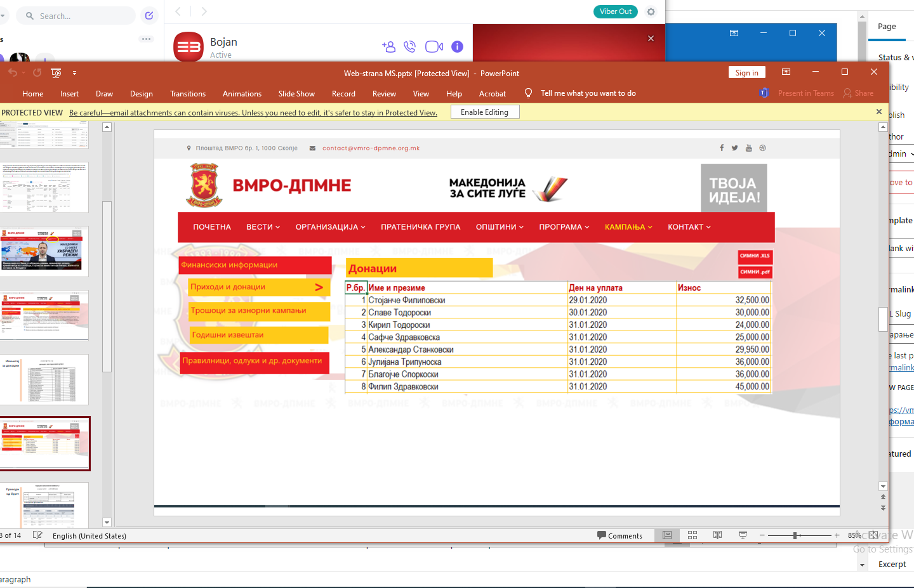Select the hybrid regime news slide thumbnail

click(x=44, y=251)
